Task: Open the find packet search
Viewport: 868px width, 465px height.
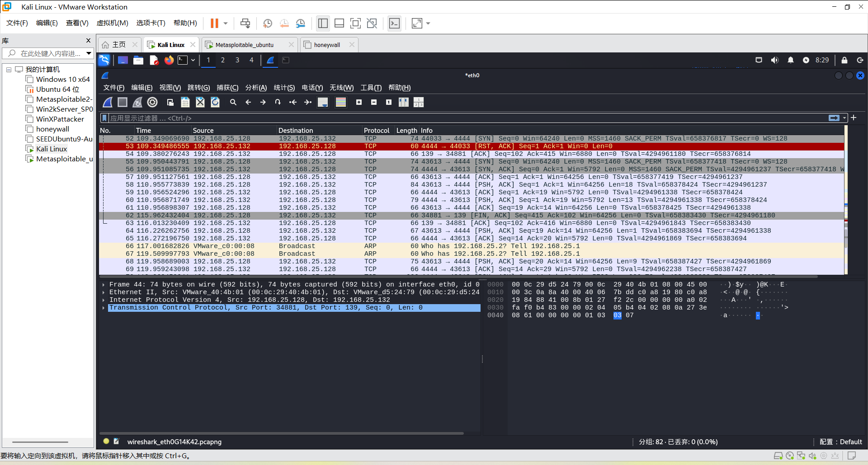Action: pyautogui.click(x=233, y=103)
